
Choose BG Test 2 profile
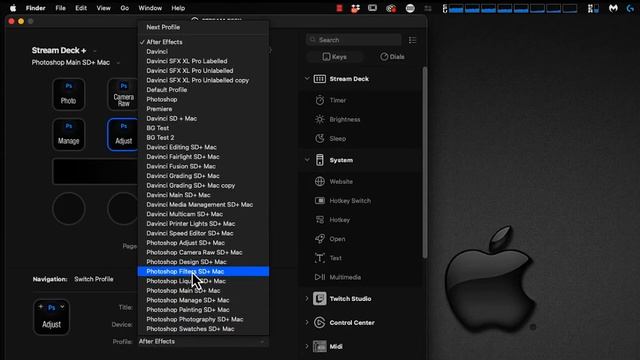203,138
